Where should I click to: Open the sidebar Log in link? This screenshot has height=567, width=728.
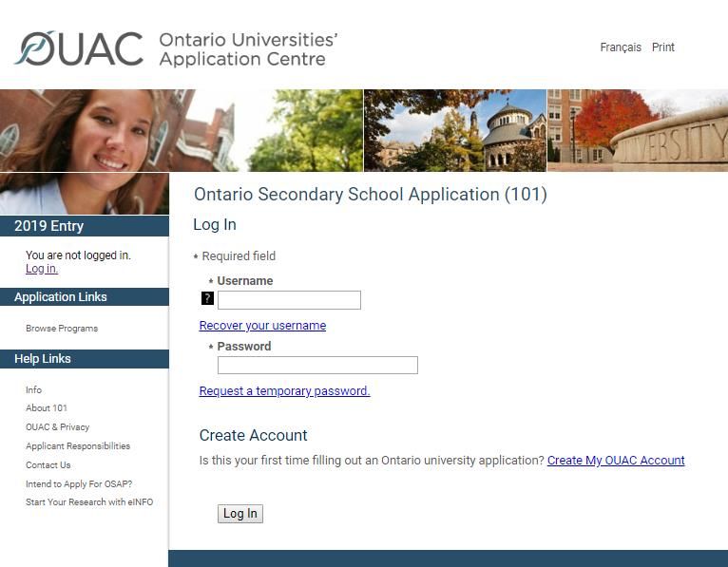point(42,269)
